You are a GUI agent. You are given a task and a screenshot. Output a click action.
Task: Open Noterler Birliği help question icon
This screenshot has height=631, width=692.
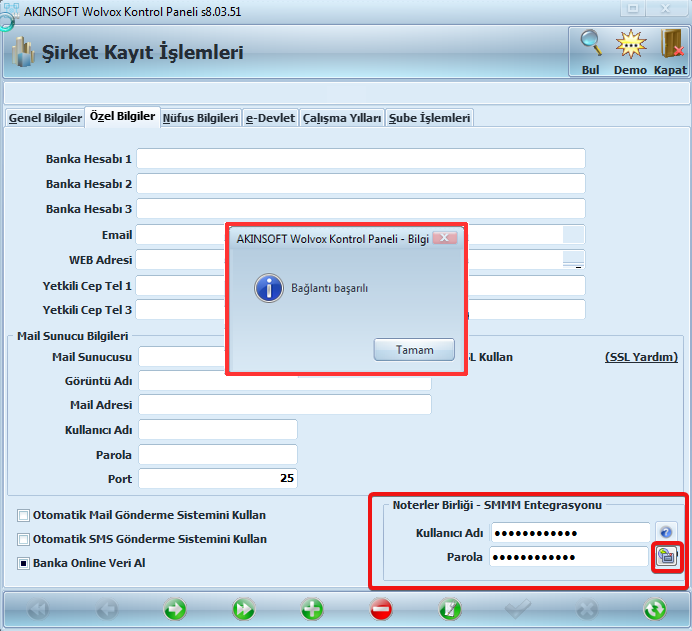pyautogui.click(x=666, y=532)
